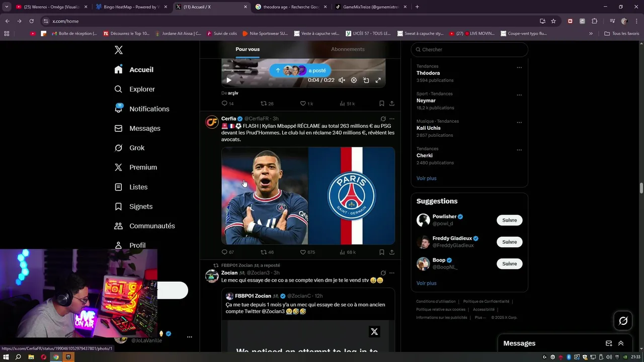This screenshot has width=644, height=362.
Task: Reply to the Cerfia post
Action: click(x=227, y=252)
